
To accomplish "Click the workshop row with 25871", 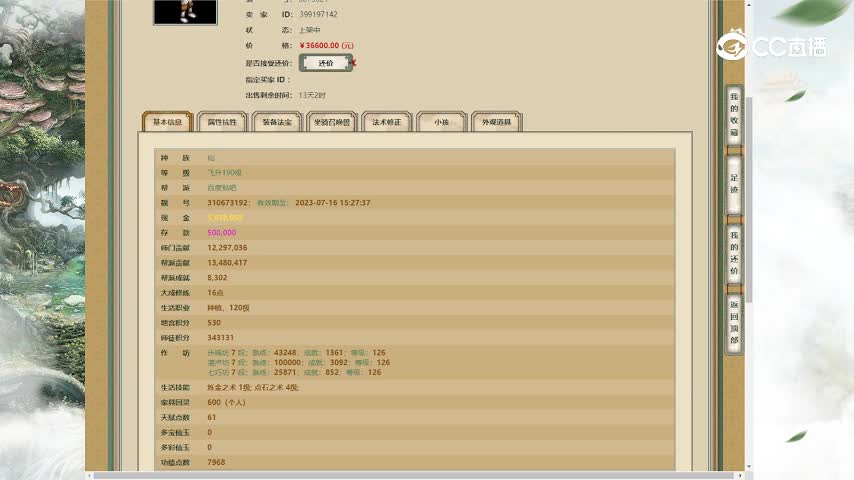I will (294, 372).
